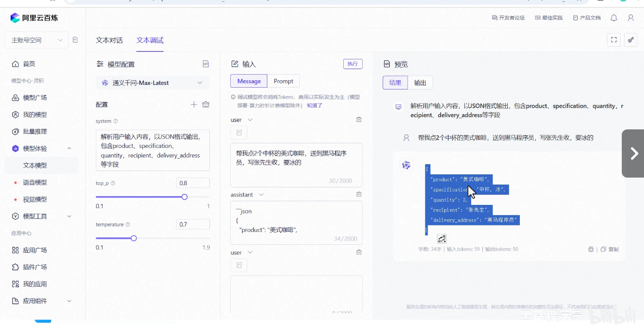Click the top_p value field 0.8
This screenshot has height=332, width=644.
click(x=193, y=183)
